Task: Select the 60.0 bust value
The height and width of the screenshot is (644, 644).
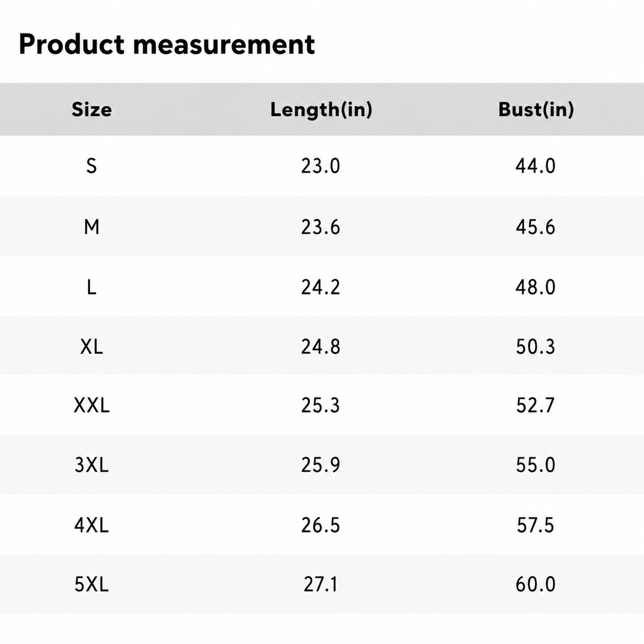Action: [536, 584]
